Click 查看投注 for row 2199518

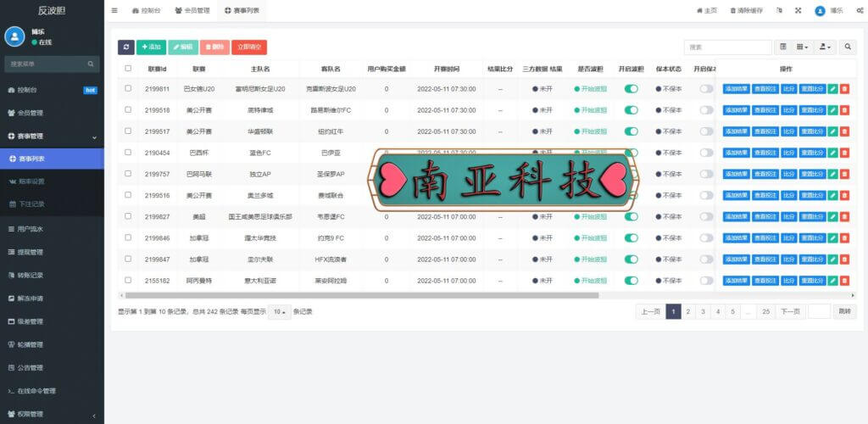pyautogui.click(x=765, y=110)
